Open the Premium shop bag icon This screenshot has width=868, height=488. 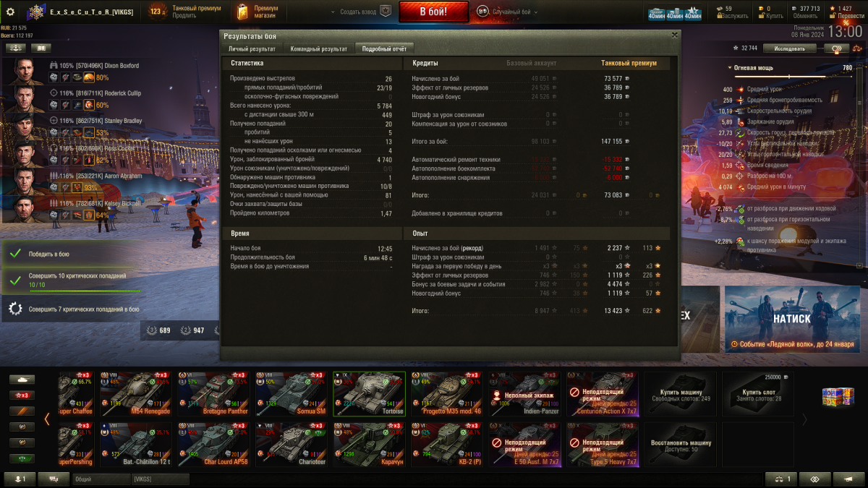coord(242,11)
